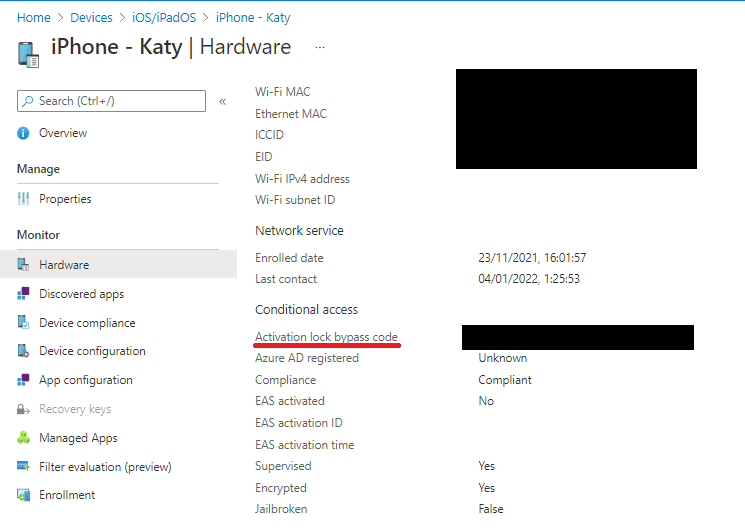Click the Properties bars icon
745x531 pixels.
[x=23, y=199]
